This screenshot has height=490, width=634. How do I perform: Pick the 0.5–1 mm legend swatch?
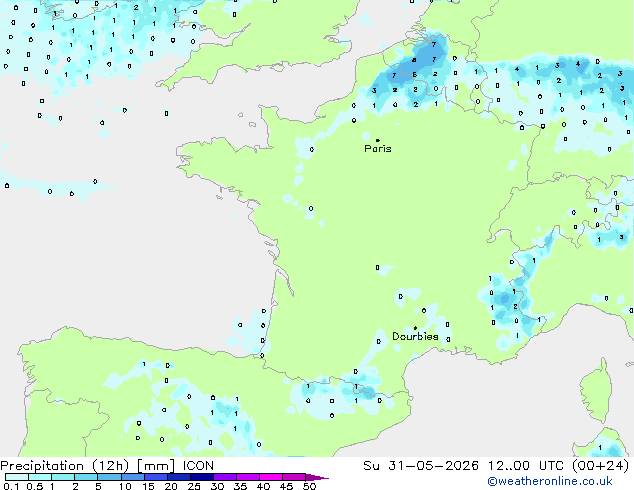[40, 477]
